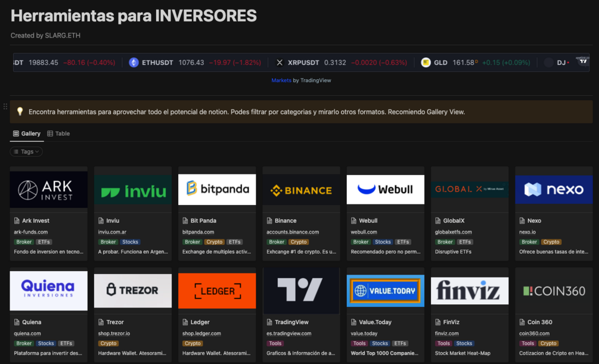Screen dimensions: 599x364
Task: Open the Global X logo thumbnail
Action: click(470, 189)
